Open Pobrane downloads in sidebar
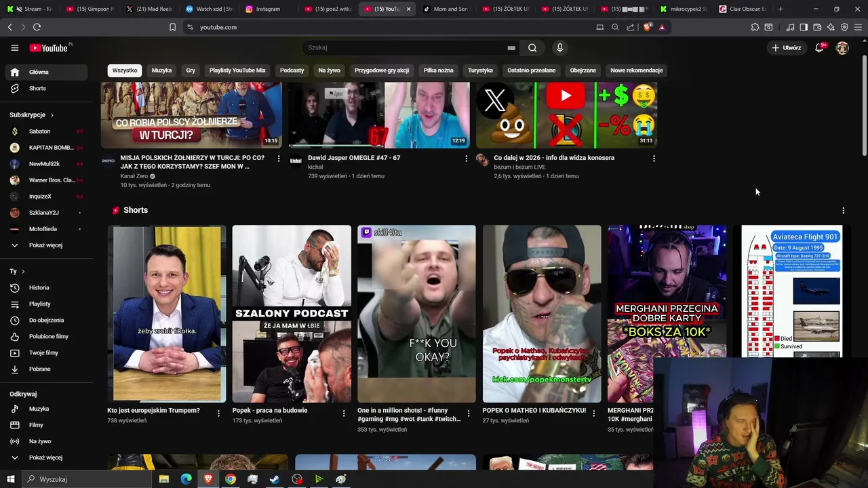The height and width of the screenshot is (488, 868). pyautogui.click(x=46, y=369)
